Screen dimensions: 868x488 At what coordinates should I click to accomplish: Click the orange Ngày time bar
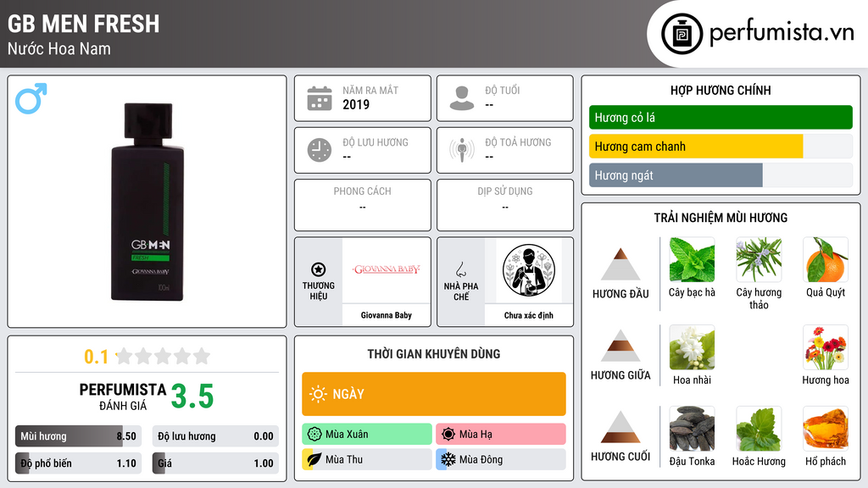click(x=434, y=394)
